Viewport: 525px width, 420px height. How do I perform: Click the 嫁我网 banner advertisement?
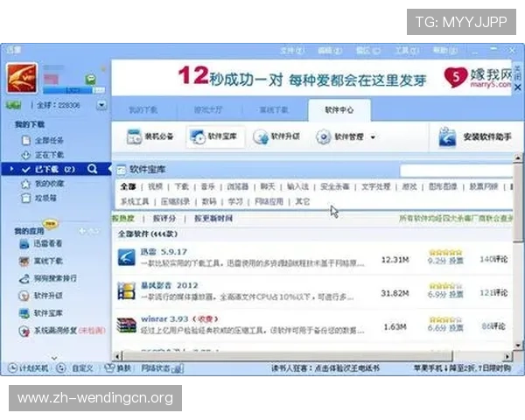311,78
